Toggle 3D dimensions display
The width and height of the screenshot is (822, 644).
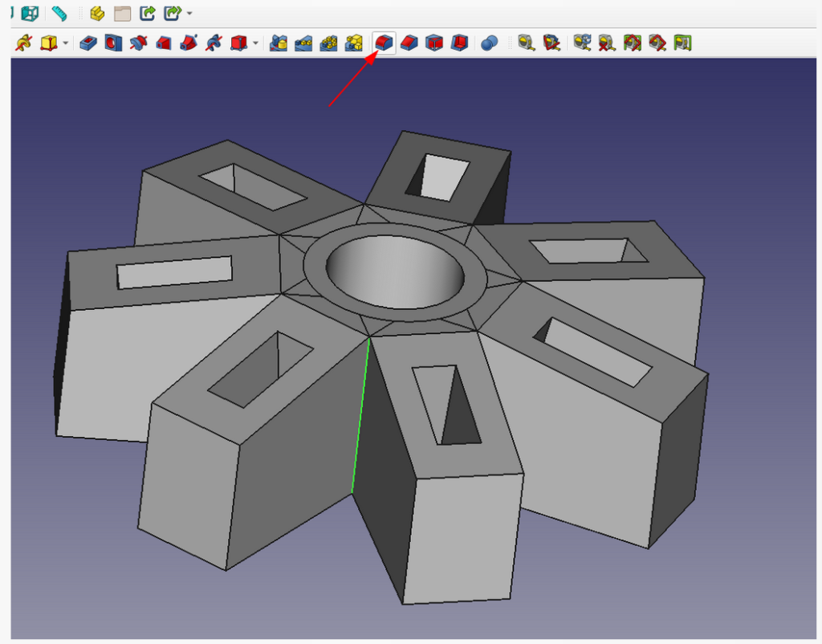[632, 43]
